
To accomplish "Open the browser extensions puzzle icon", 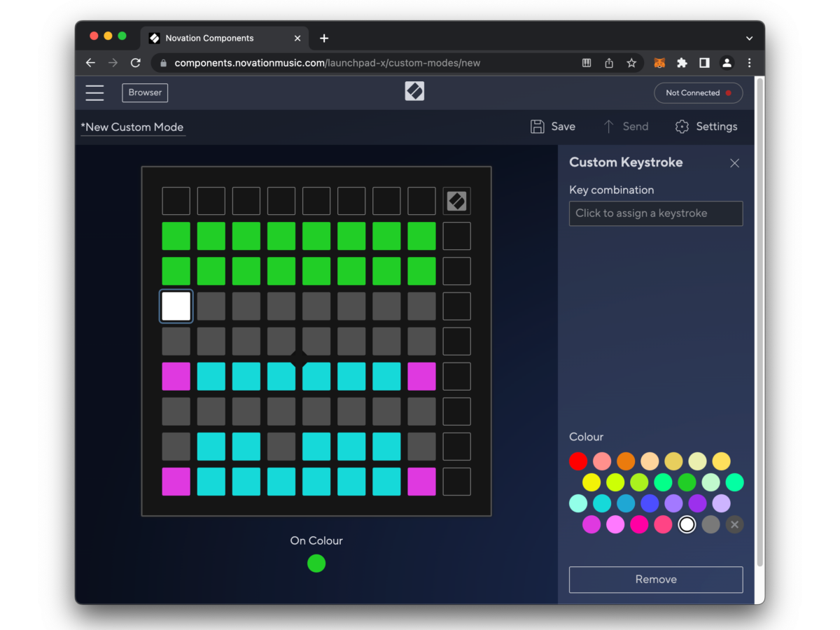I will tap(682, 63).
